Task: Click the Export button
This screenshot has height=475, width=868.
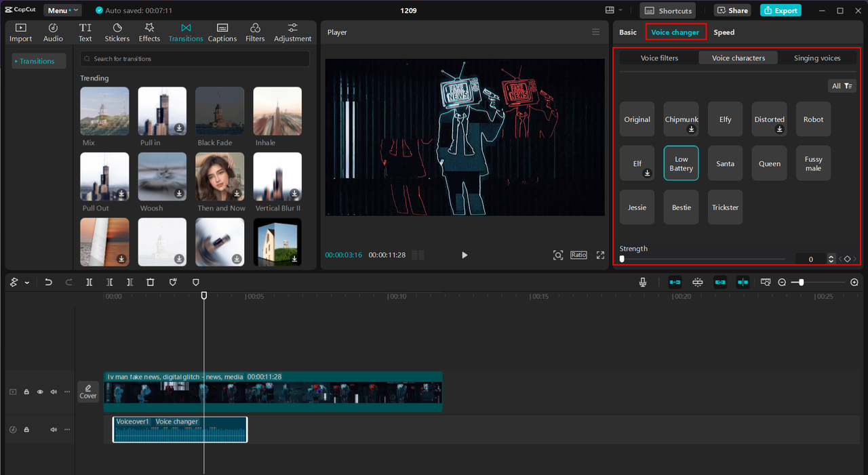Action: coord(781,10)
